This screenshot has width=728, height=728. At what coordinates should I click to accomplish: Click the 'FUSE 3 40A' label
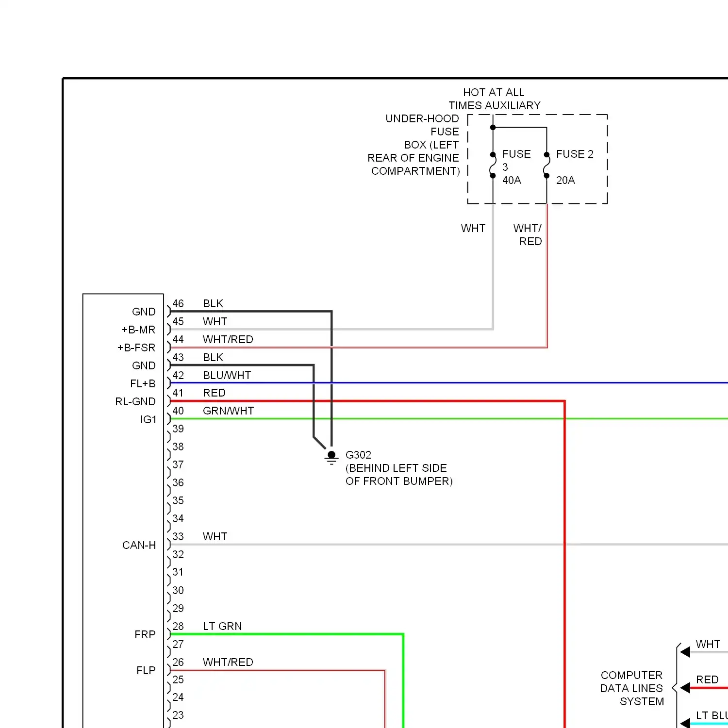pyautogui.click(x=516, y=167)
